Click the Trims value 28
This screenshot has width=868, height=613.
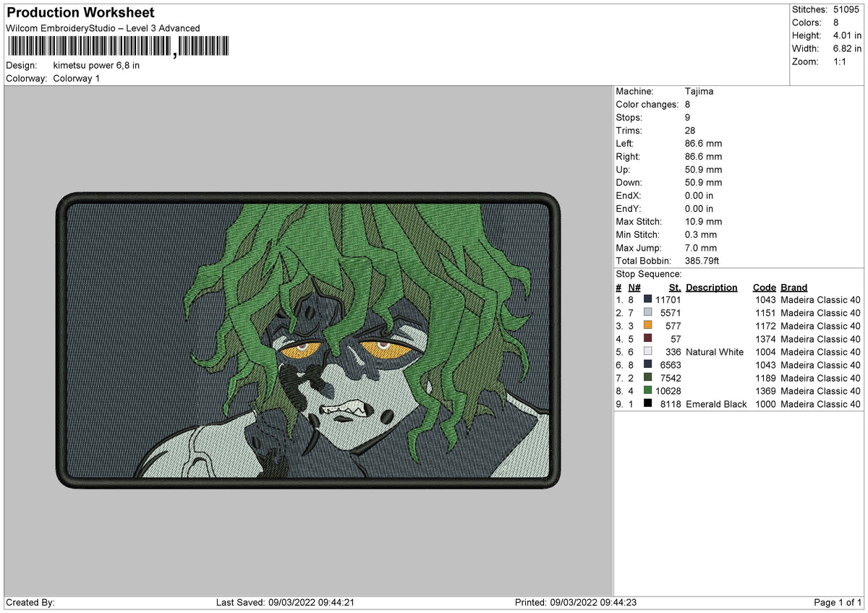[690, 130]
